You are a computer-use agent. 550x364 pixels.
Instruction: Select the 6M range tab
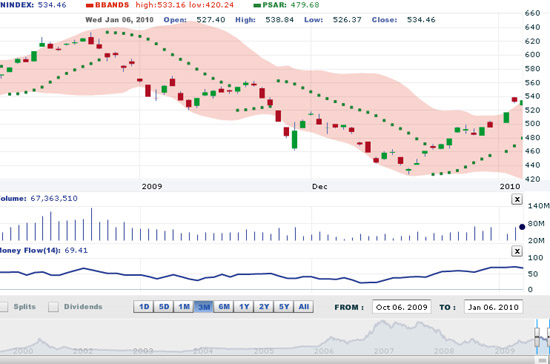tap(224, 307)
